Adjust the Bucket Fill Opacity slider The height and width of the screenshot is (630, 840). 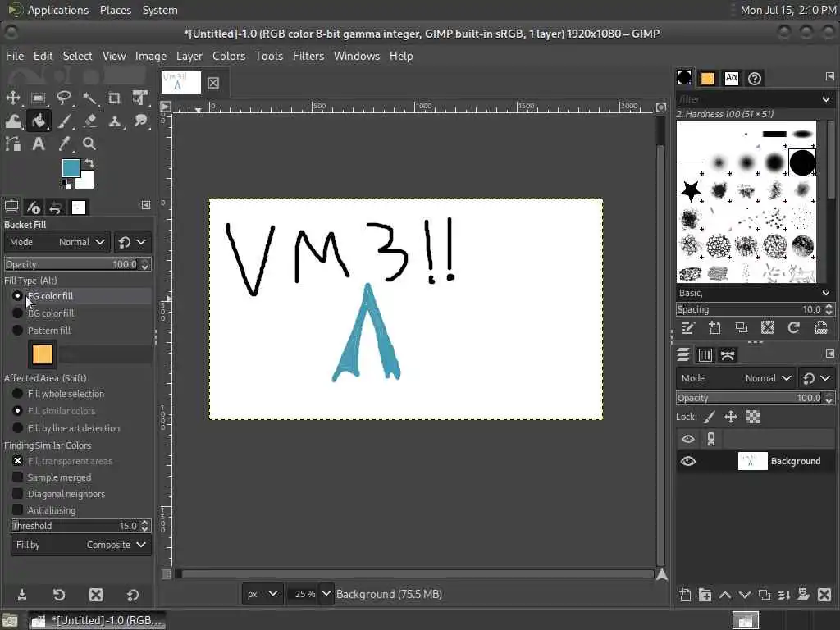[x=78, y=264]
